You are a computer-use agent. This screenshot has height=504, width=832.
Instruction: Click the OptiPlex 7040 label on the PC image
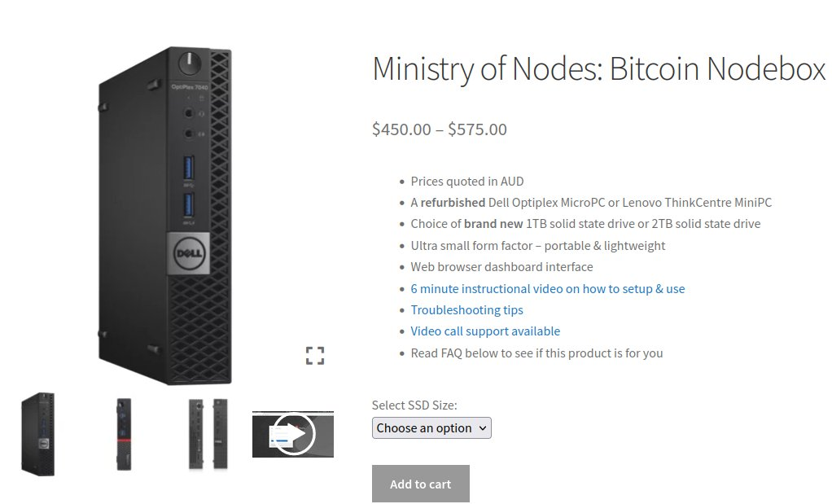click(x=189, y=87)
